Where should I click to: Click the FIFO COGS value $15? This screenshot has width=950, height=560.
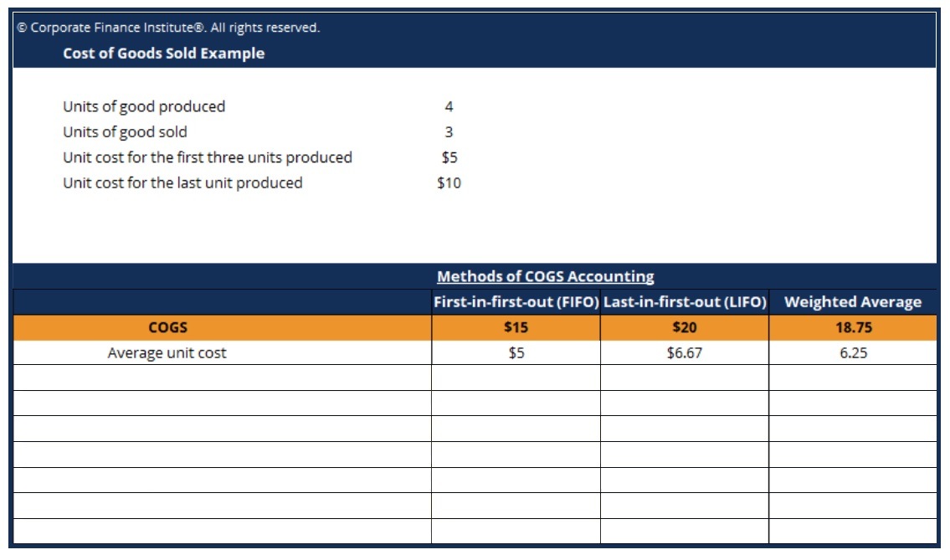(516, 327)
